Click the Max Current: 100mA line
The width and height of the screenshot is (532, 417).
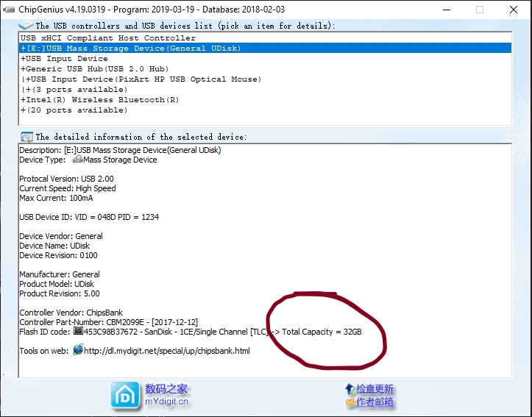pos(56,198)
